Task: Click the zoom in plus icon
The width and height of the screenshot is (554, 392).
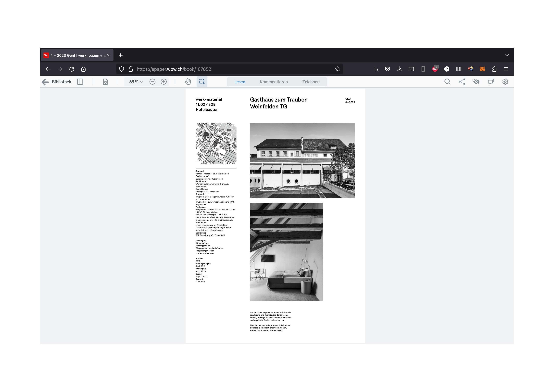Action: pyautogui.click(x=164, y=82)
